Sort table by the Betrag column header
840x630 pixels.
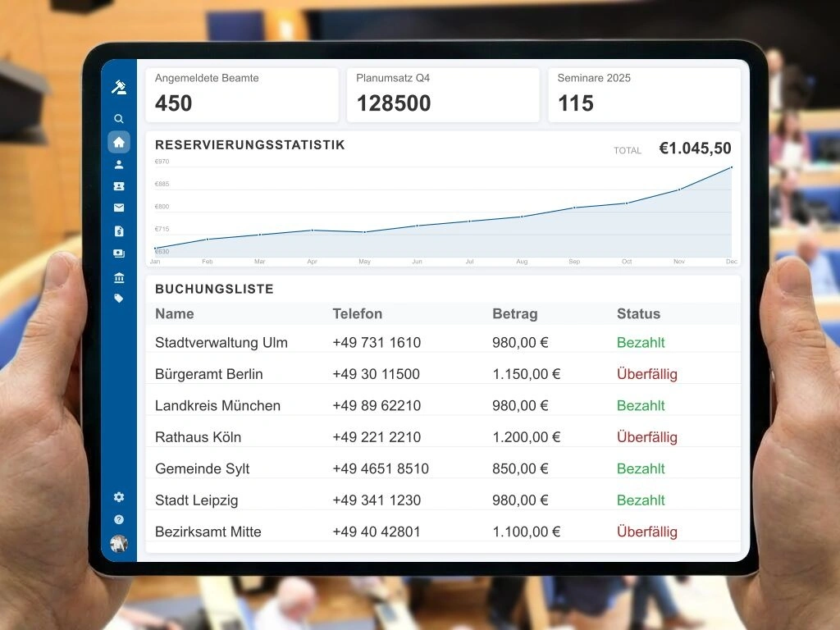click(x=514, y=313)
